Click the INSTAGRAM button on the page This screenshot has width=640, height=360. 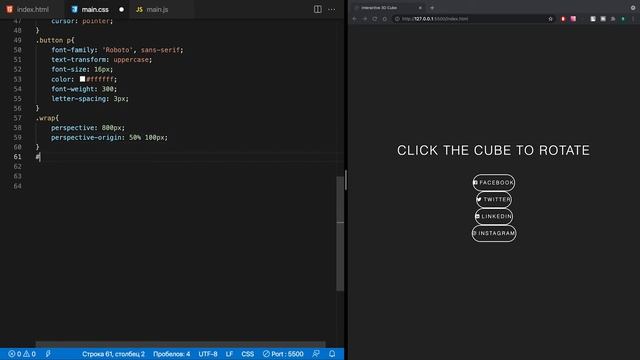[x=494, y=233]
